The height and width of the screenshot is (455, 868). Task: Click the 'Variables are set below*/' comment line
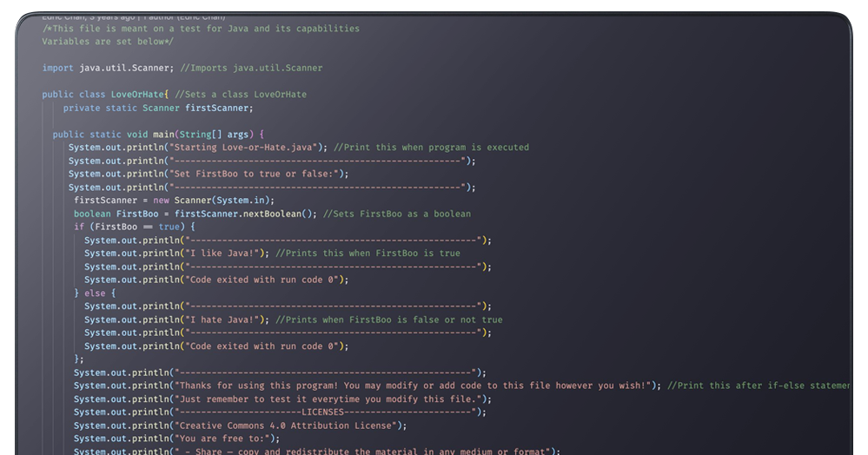coord(108,42)
